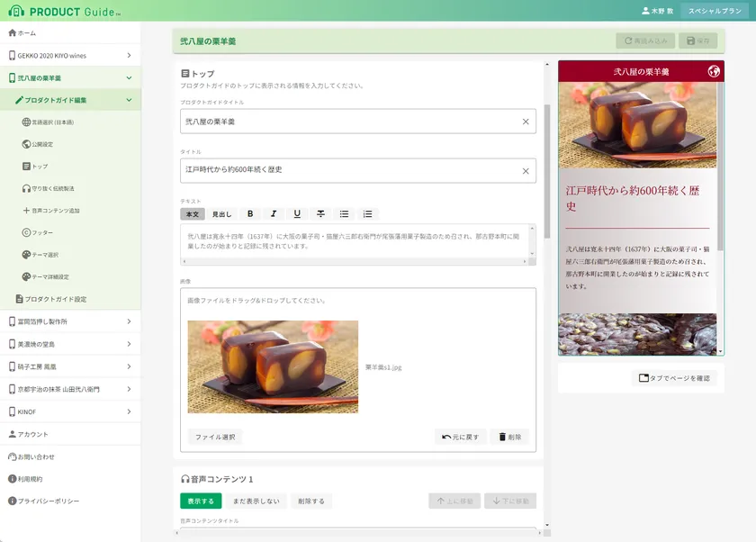Image resolution: width=756 pixels, height=542 pixels.
Task: Switch text style to 見出し
Action: [221, 214]
